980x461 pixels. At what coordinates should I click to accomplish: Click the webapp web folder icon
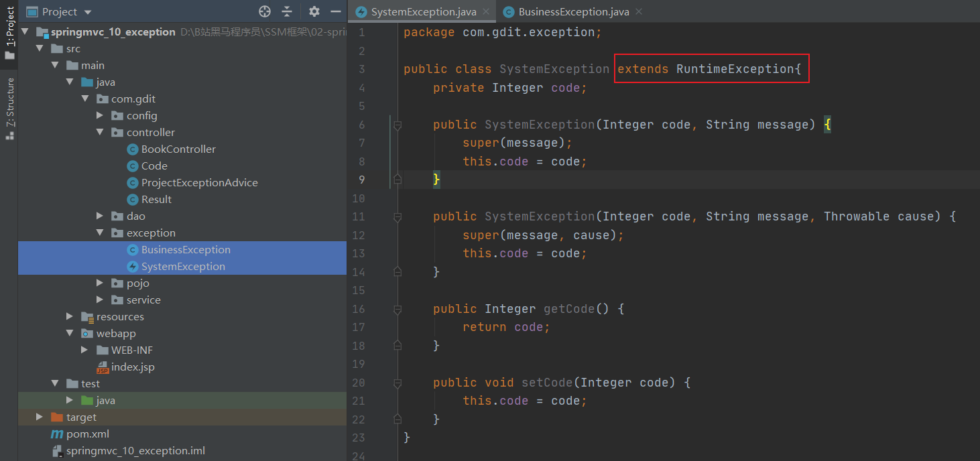click(87, 333)
